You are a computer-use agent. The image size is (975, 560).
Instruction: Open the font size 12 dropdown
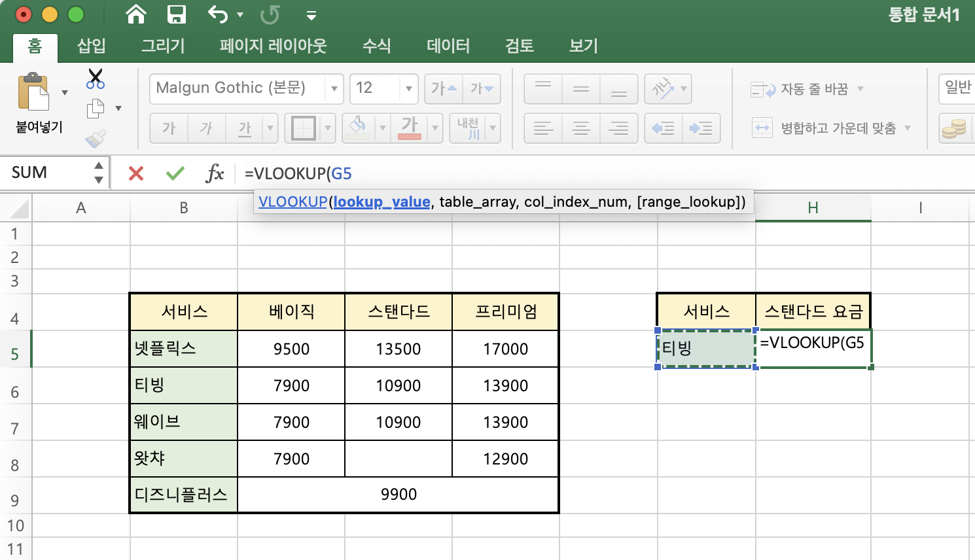pos(409,88)
